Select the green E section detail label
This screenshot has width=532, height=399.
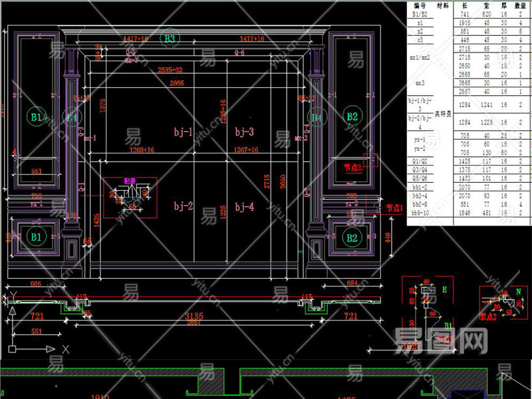444,290
